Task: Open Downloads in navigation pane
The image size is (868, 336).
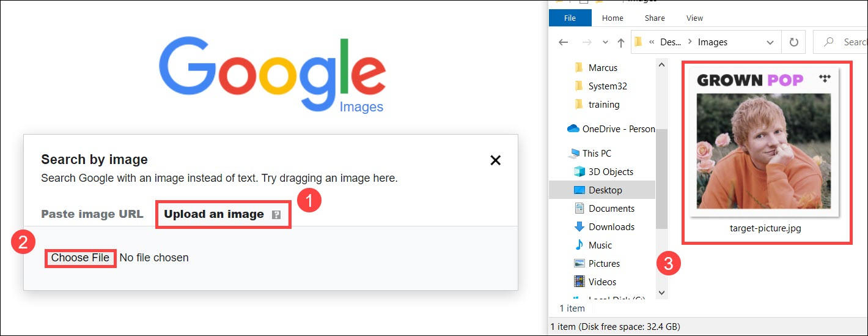Action: (x=611, y=227)
